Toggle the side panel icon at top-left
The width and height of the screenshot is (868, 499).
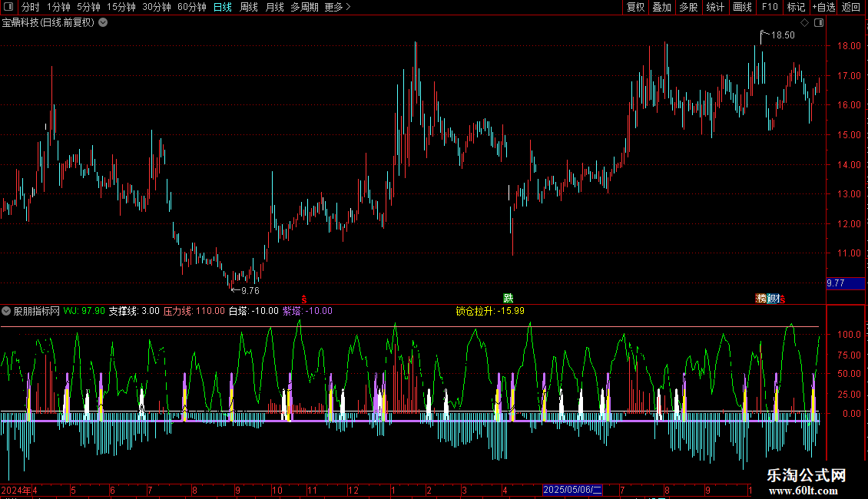8,7
